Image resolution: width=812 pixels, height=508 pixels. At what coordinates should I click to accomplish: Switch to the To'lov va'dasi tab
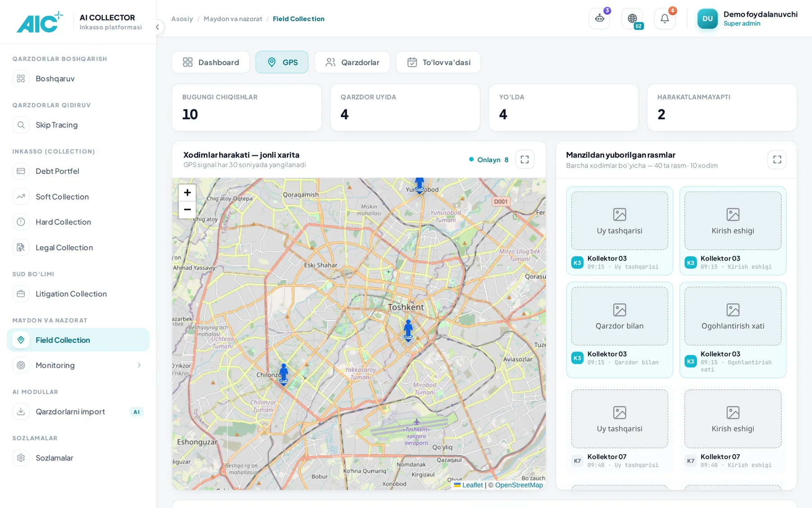pos(438,62)
